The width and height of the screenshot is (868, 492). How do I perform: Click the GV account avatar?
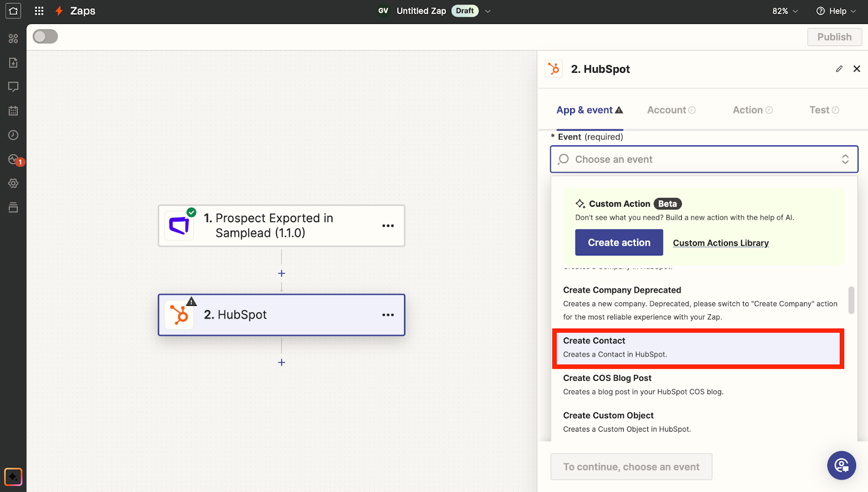[384, 11]
